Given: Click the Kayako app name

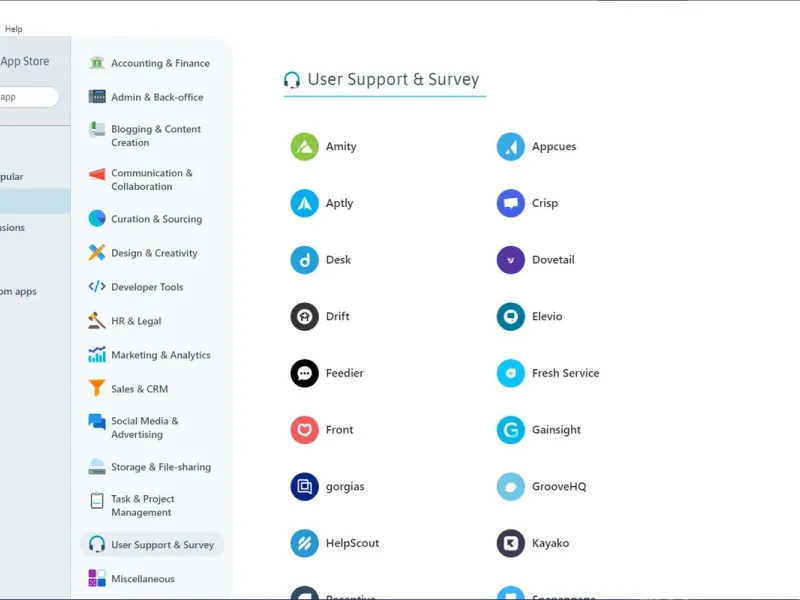Looking at the screenshot, I should click(551, 543).
